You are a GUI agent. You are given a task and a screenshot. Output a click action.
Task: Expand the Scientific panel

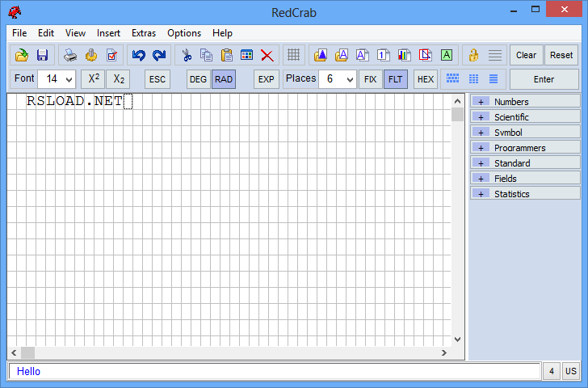pos(525,116)
